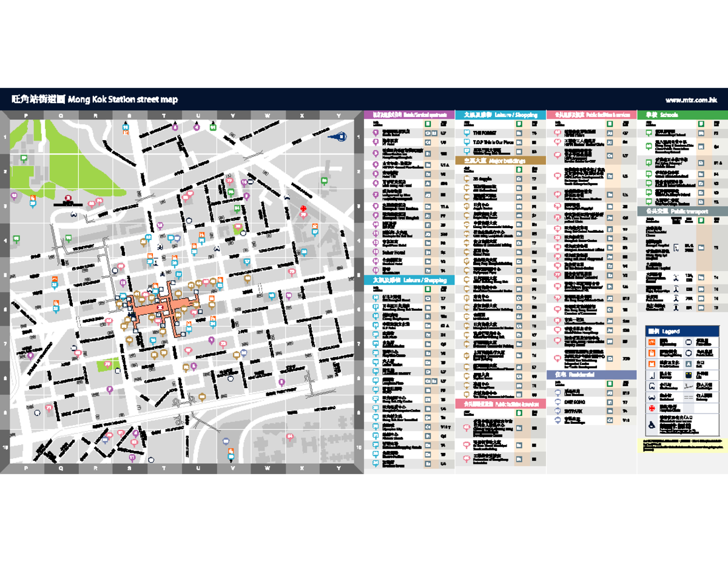Select the wheelchair-accessible entrance icon in the Legend
728x562 pixels.
[x=652, y=424]
